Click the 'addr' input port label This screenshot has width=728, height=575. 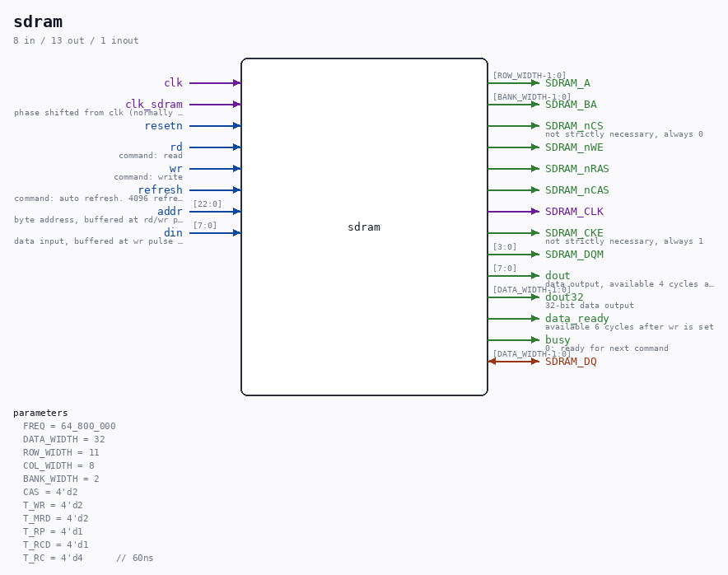(170, 211)
